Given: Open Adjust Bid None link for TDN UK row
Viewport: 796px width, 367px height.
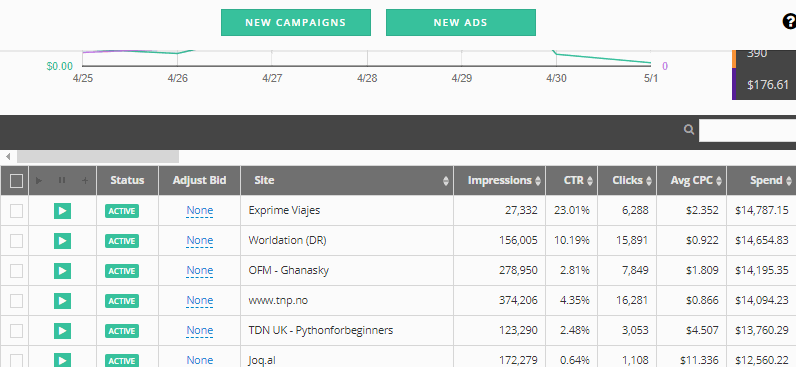Looking at the screenshot, I should (200, 331).
